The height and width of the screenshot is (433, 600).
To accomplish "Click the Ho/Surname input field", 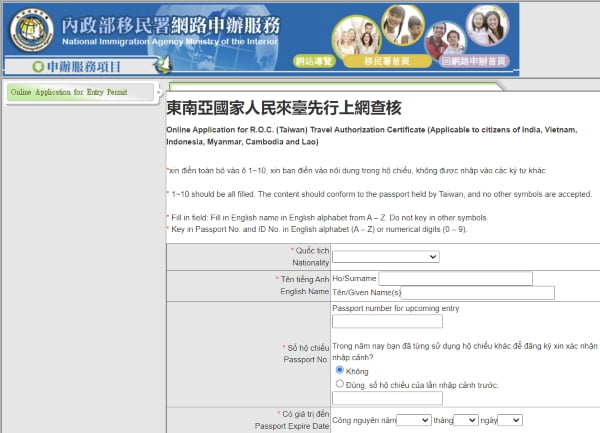I will pyautogui.click(x=455, y=278).
